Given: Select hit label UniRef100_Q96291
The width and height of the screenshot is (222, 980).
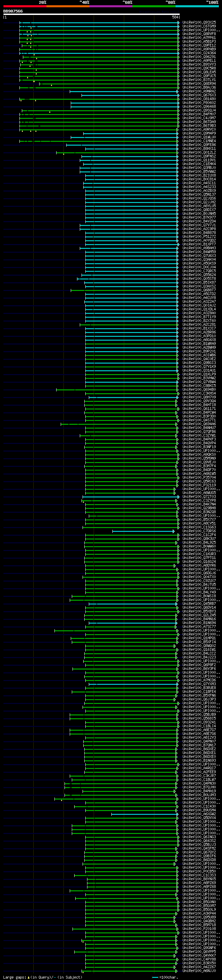Looking at the screenshot, I should (199, 57).
